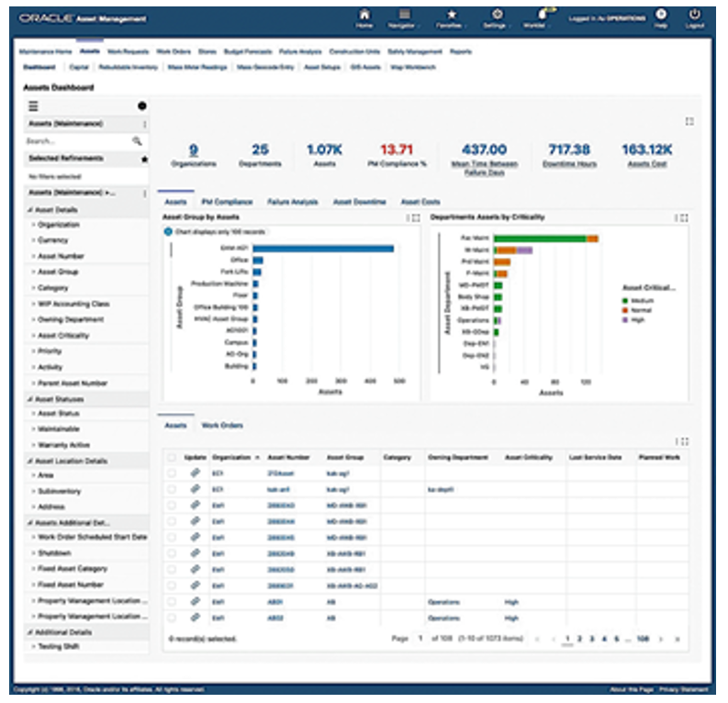
Task: Open the Navigator menu icon
Action: pyautogui.click(x=404, y=14)
